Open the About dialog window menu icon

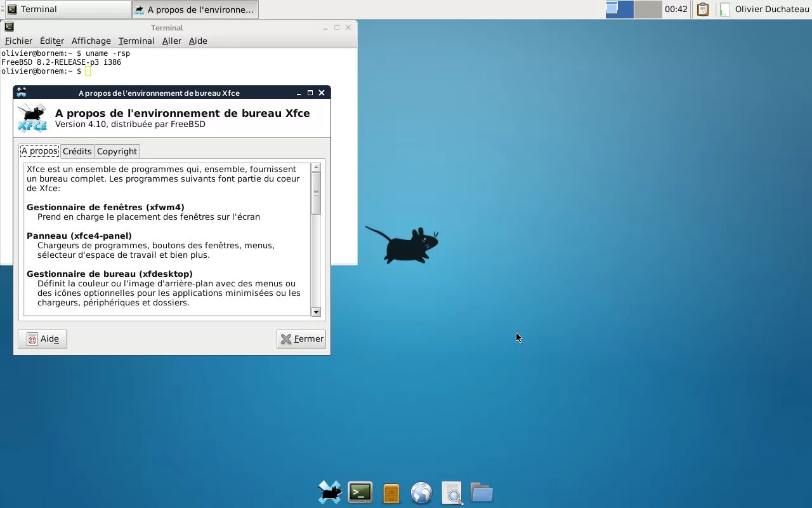(x=22, y=93)
